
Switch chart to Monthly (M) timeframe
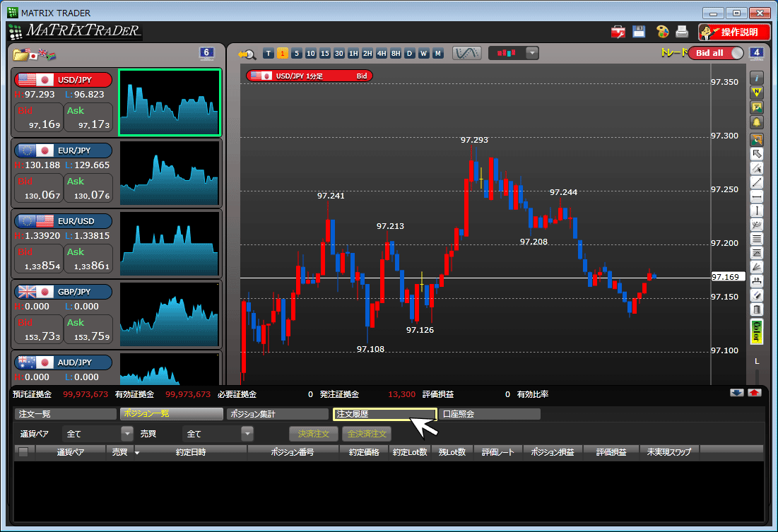point(437,53)
